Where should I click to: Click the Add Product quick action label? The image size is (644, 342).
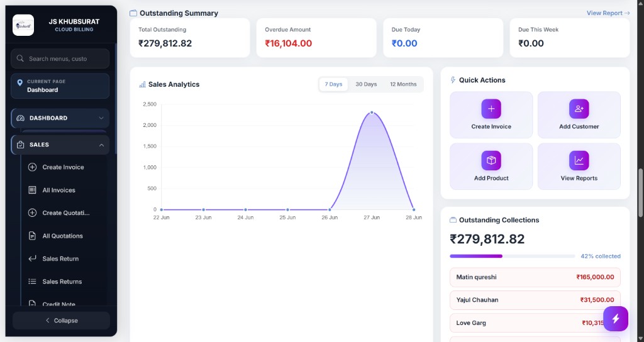point(491,178)
